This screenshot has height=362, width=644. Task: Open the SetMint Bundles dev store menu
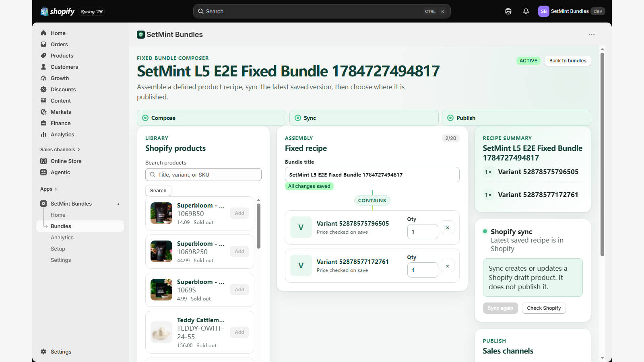point(572,11)
